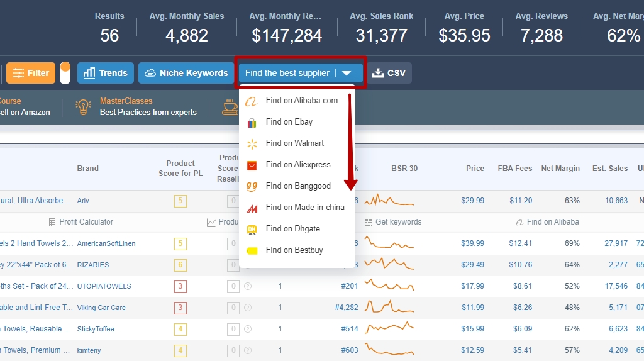Click the help icon in StickyToffee row
The image size is (644, 361).
point(248,329)
